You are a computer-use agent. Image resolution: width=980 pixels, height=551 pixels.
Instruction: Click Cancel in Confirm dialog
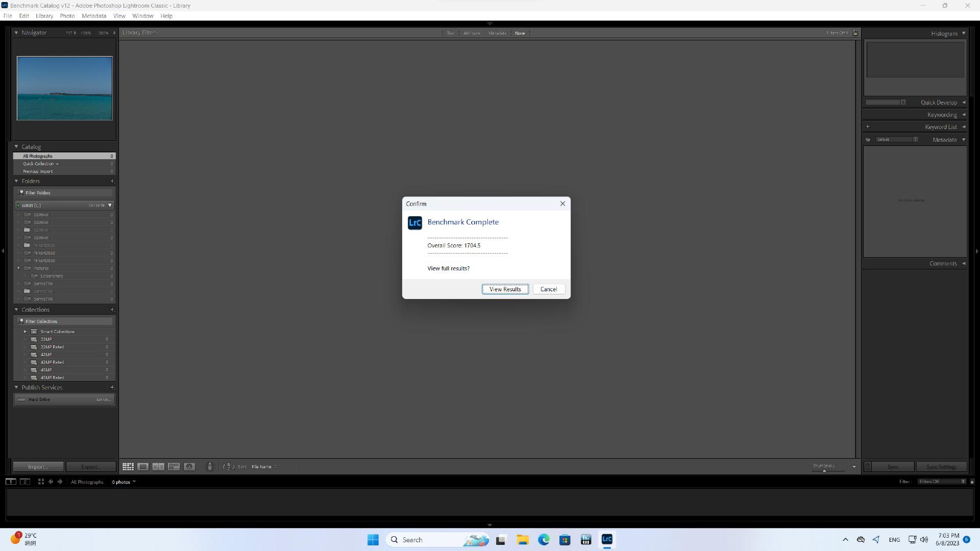(549, 289)
